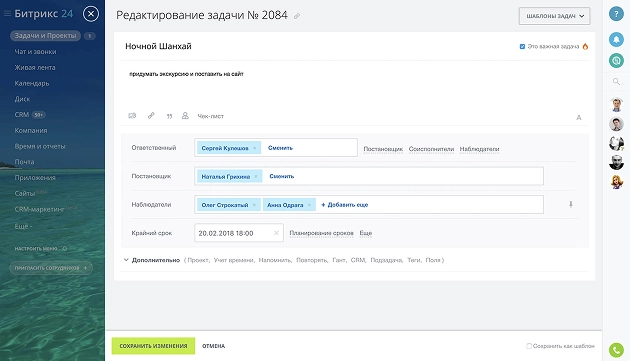Click 'Сменить' next to Наталья Гризина
Screen dimensions: 630x361
282,176
